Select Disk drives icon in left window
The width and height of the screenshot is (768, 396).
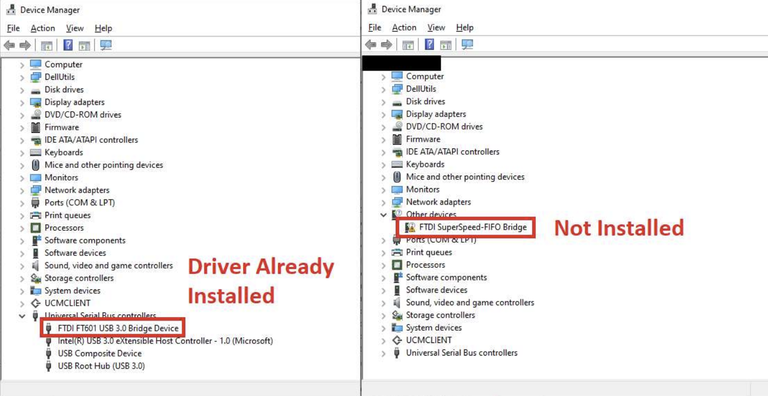[35, 90]
